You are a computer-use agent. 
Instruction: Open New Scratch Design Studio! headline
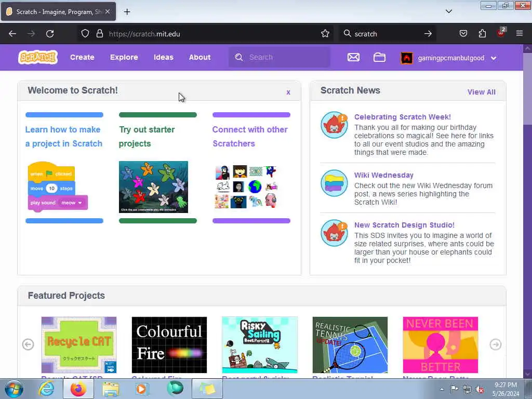[404, 225]
